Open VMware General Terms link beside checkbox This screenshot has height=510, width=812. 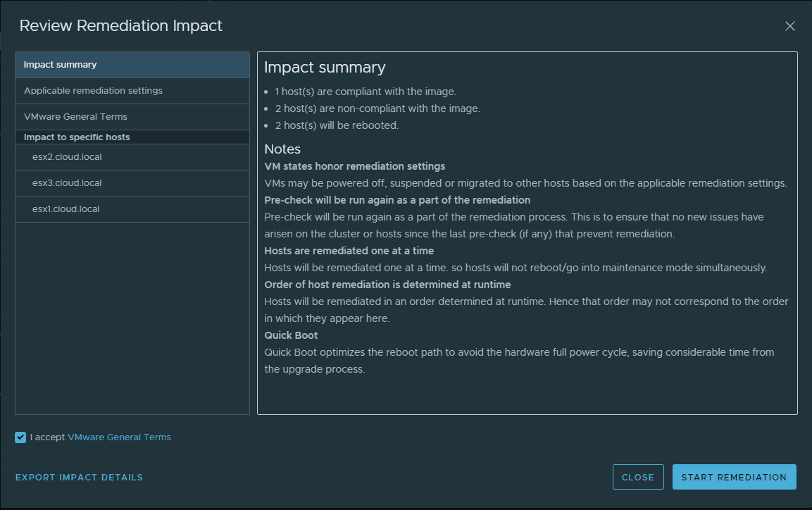click(x=119, y=437)
